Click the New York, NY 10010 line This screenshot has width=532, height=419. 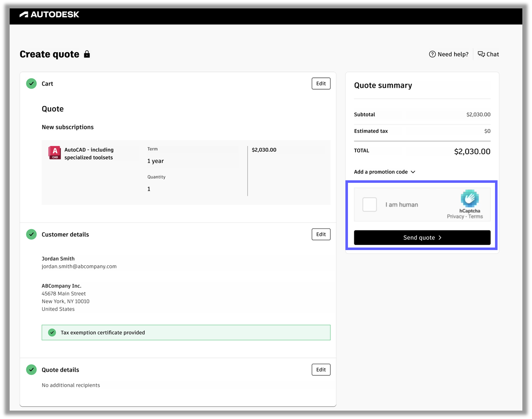point(66,301)
